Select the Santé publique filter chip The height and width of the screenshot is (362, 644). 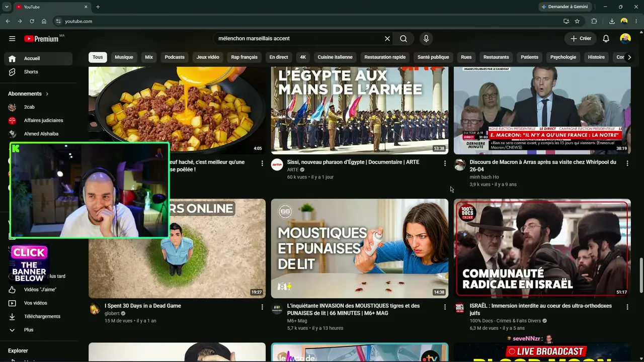click(x=433, y=57)
